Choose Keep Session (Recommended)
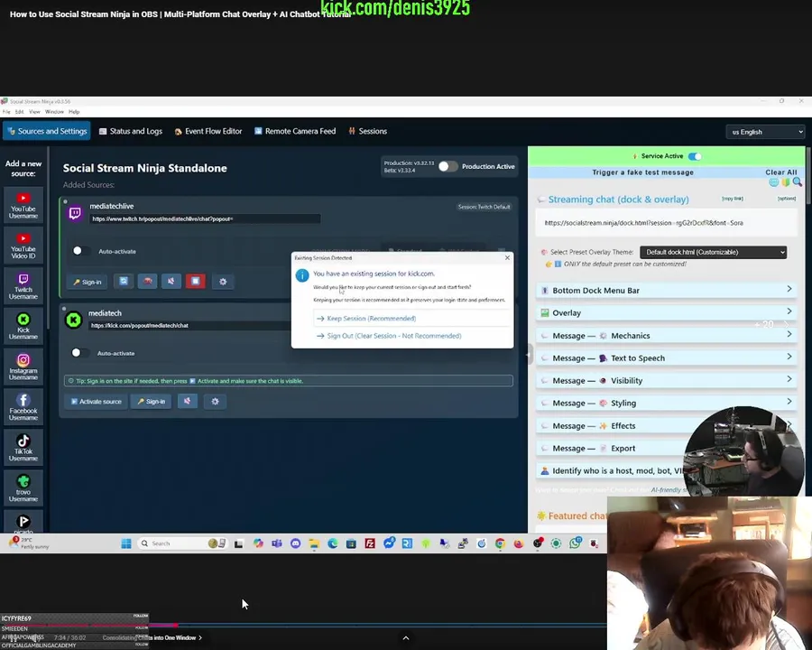Image resolution: width=812 pixels, height=650 pixels. (x=411, y=319)
